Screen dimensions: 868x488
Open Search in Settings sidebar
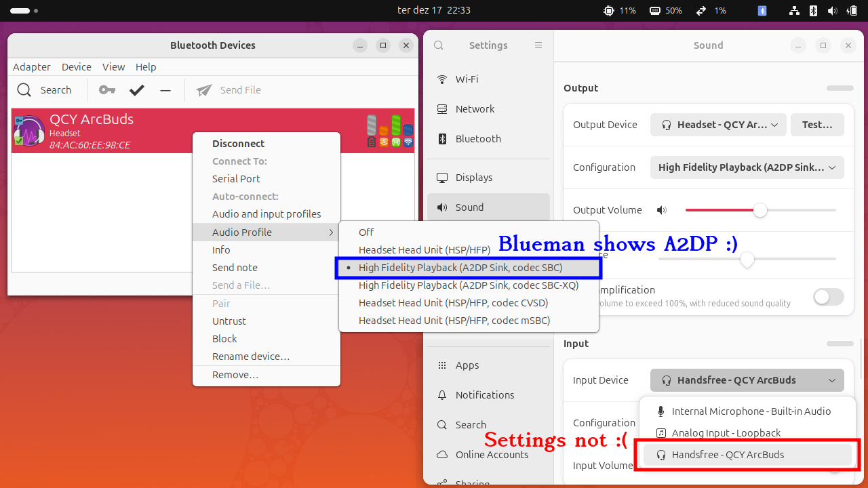pos(488,425)
